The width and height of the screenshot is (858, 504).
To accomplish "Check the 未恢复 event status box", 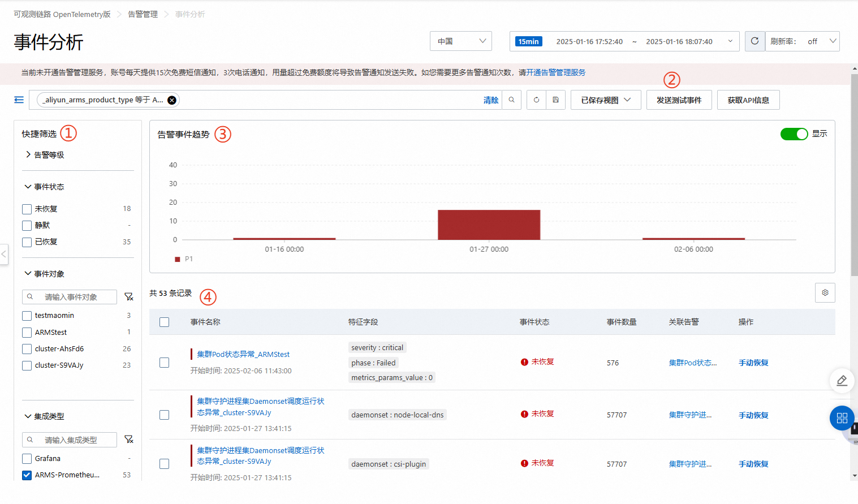I will pyautogui.click(x=27, y=209).
